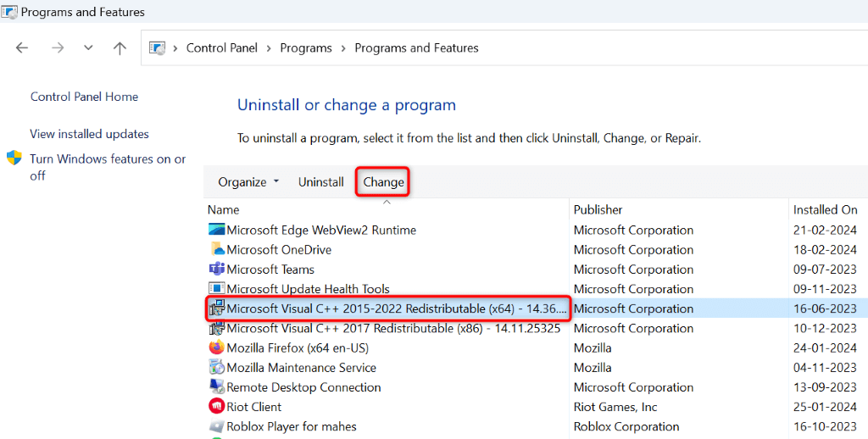Click the Microsoft Edge WebView2 Runtime icon
This screenshot has width=868, height=439.
click(x=216, y=230)
